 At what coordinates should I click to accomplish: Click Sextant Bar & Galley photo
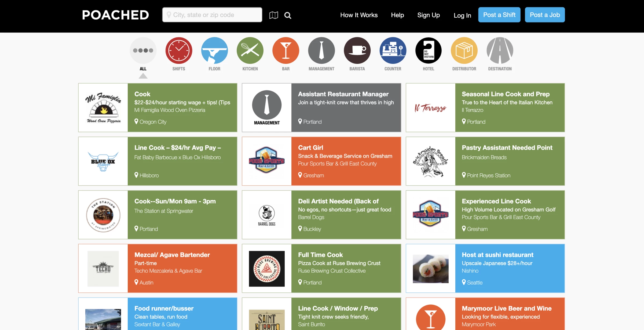click(103, 320)
